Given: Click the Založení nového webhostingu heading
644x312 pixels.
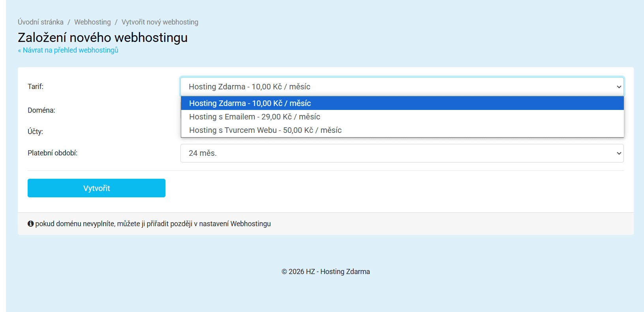Looking at the screenshot, I should (103, 38).
